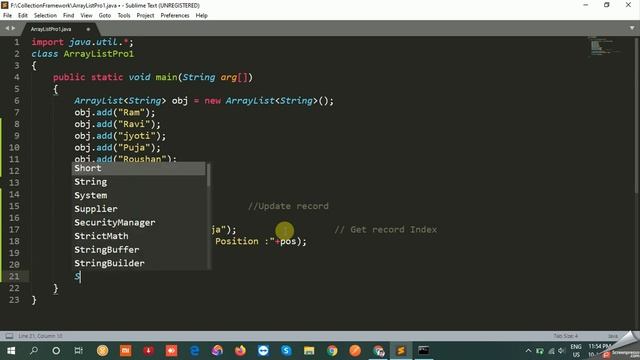This screenshot has height=360, width=640.
Task: Click the 'pos' variable on line 18
Action: [288, 241]
